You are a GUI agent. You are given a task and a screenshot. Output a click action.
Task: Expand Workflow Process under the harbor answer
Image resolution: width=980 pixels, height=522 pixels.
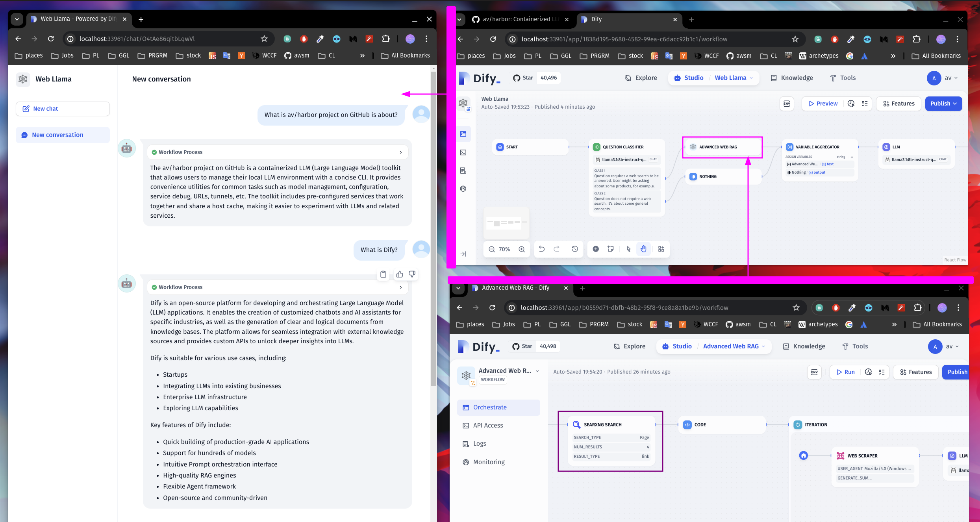tap(401, 152)
